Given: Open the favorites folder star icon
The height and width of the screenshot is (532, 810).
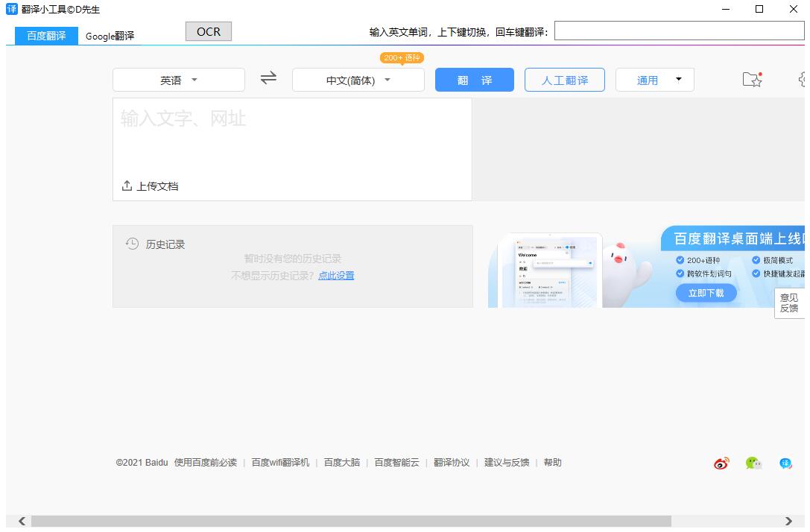Looking at the screenshot, I should 752,79.
